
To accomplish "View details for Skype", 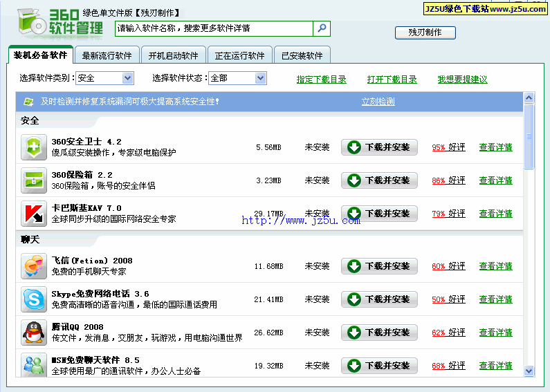I will pyautogui.click(x=495, y=299).
